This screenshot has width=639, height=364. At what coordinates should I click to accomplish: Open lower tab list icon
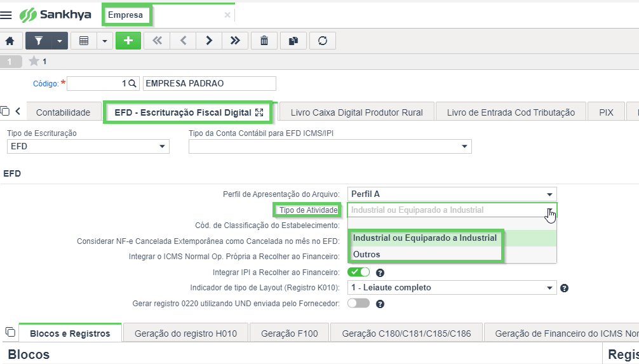(10, 332)
